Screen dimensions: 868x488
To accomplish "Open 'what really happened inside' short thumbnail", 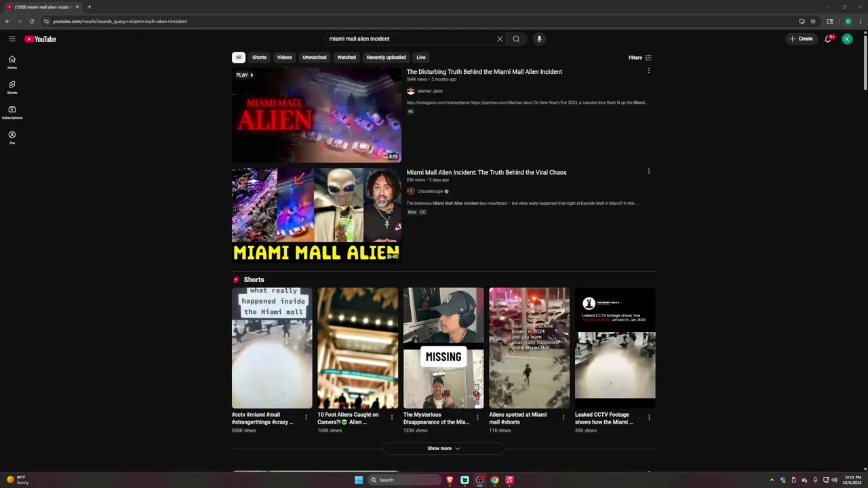I will click(272, 348).
